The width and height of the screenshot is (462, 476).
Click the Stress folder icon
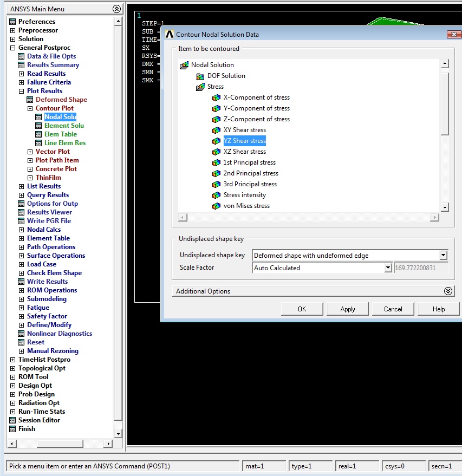click(x=200, y=87)
